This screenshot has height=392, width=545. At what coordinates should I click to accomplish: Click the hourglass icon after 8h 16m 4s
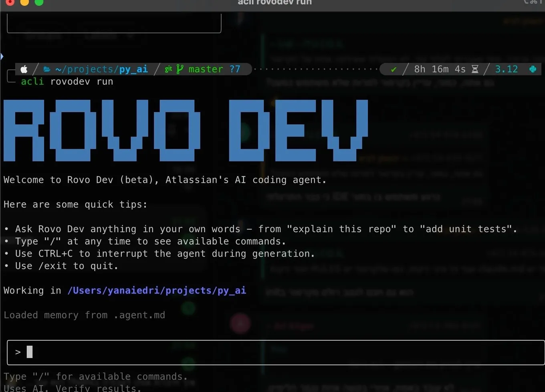475,69
